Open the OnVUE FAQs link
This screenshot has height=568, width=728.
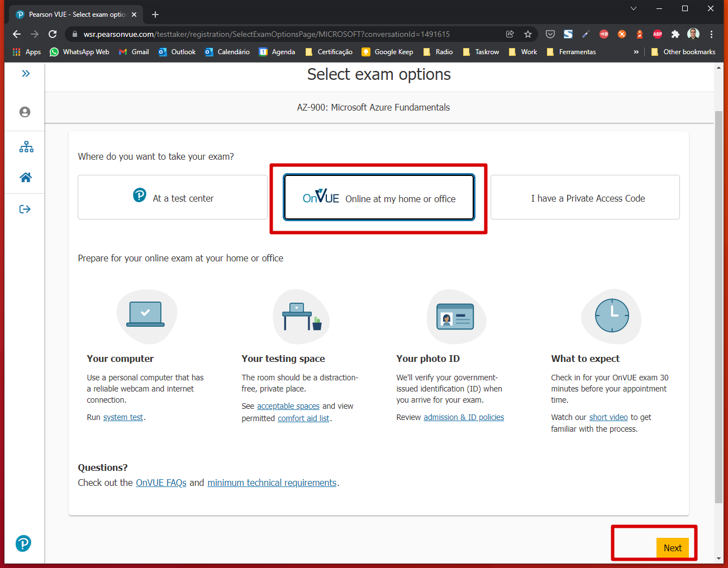(161, 483)
